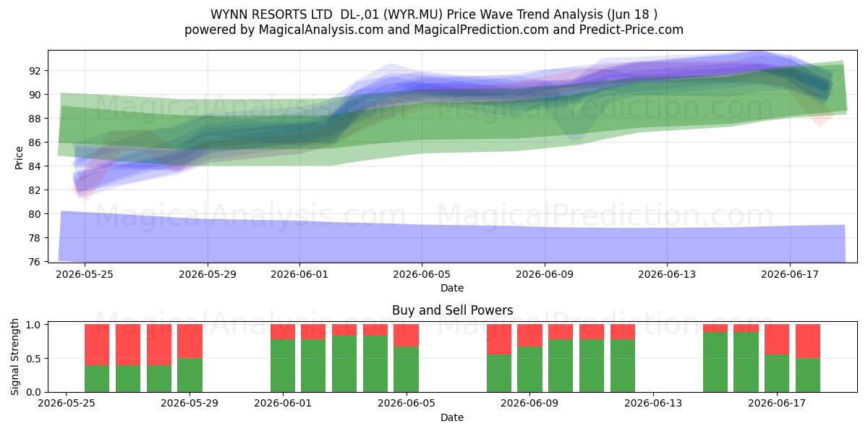868x434 pixels.
Task: Click 2026-06-13 tick on the bar chart
Action: (x=653, y=404)
